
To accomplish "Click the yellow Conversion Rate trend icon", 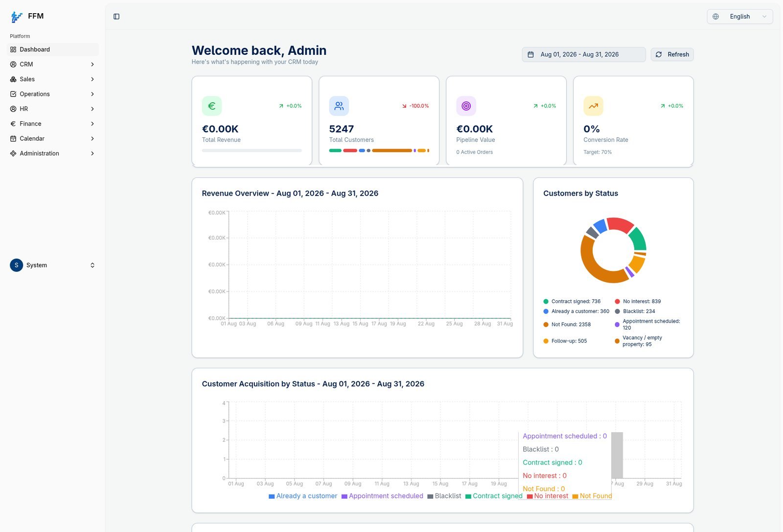I will 594,106.
